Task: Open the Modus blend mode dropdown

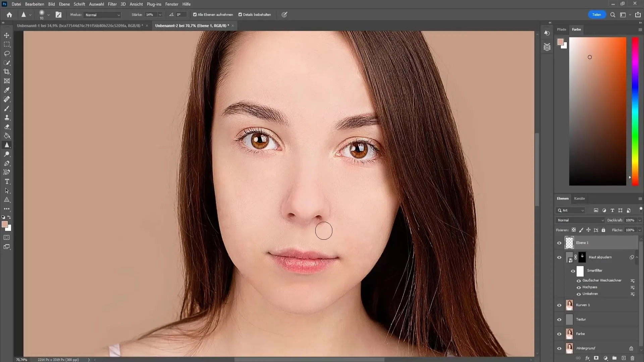Action: pyautogui.click(x=102, y=15)
